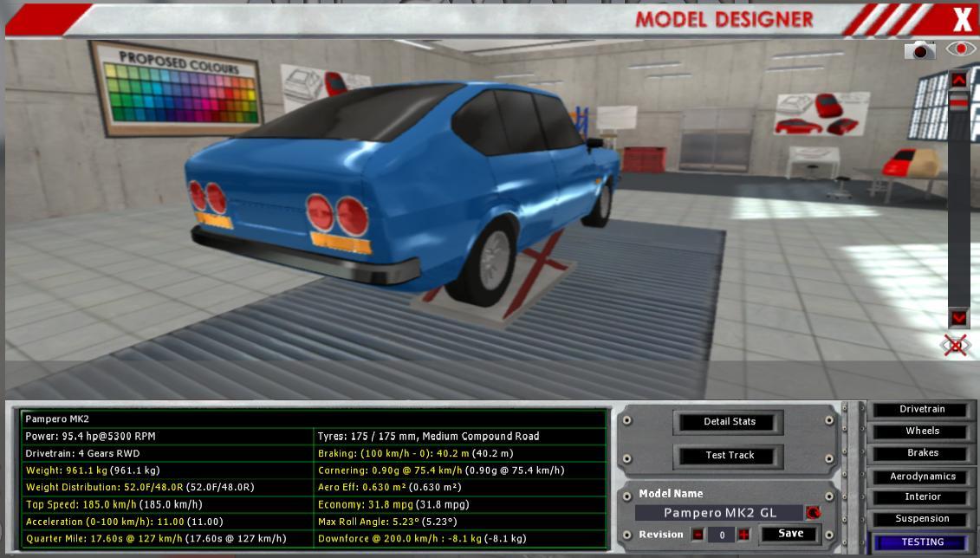The height and width of the screenshot is (558, 980).
Task: Click the camera screenshot icon
Action: (x=919, y=51)
